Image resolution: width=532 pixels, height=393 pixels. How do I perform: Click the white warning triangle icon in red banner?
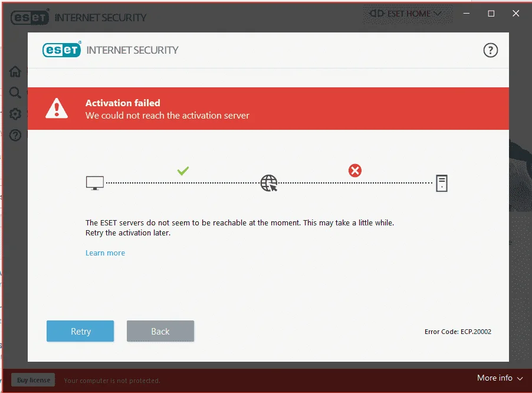pyautogui.click(x=57, y=108)
